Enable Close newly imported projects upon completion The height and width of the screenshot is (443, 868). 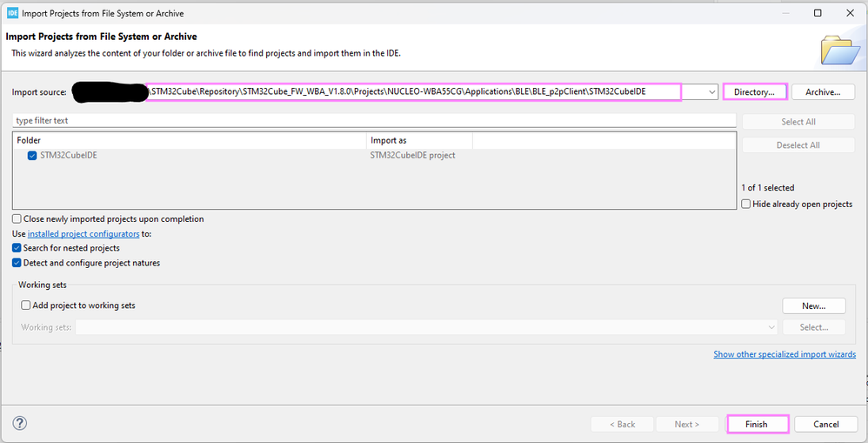click(x=17, y=219)
